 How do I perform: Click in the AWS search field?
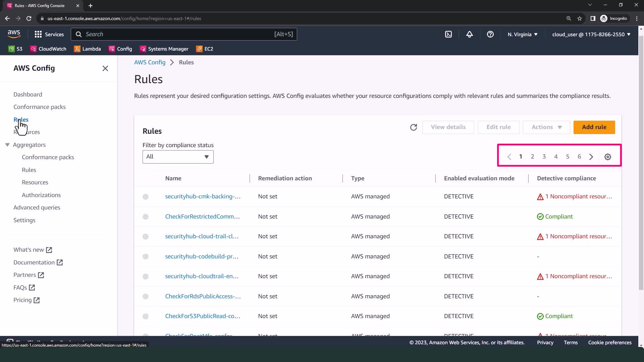click(178, 34)
